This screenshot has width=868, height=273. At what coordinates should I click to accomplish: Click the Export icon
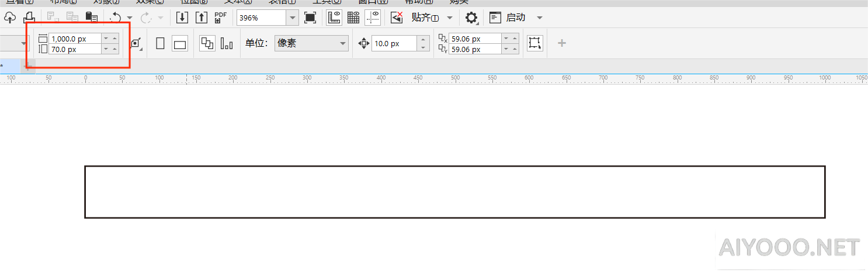pyautogui.click(x=202, y=18)
